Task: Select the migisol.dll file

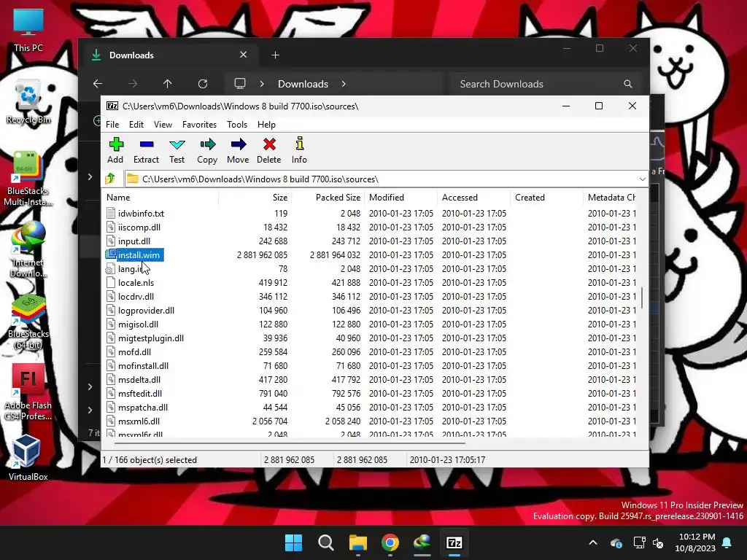Action: 138,324
